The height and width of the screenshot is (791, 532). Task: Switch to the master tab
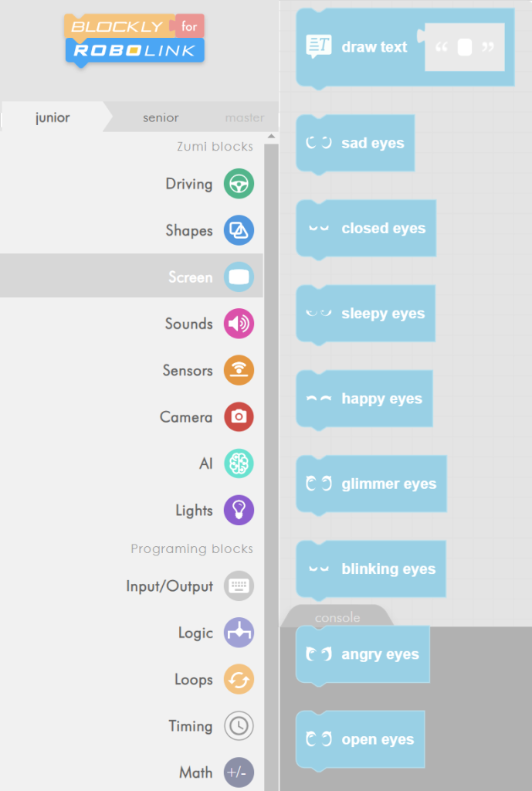[x=244, y=118]
